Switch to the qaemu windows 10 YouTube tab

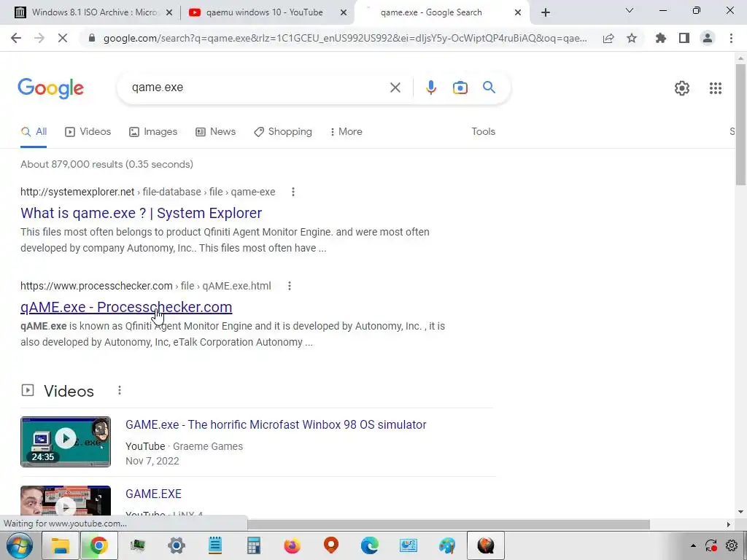[264, 12]
